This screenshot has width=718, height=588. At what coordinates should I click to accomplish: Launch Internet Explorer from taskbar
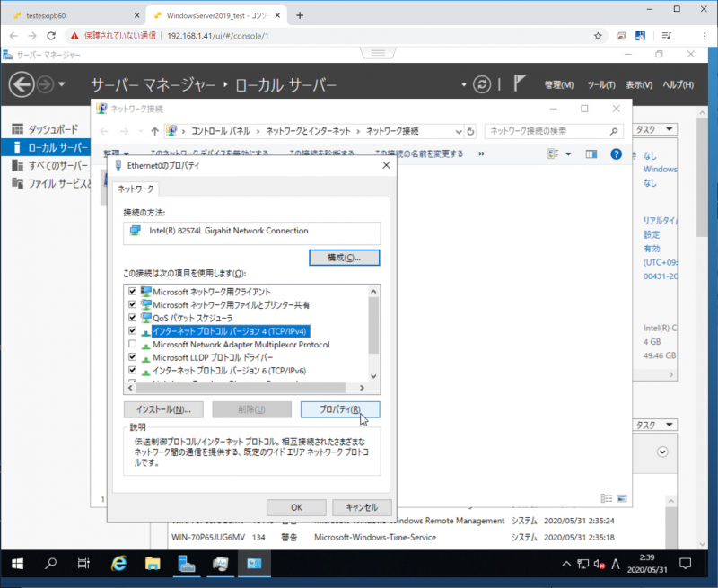coord(119,563)
